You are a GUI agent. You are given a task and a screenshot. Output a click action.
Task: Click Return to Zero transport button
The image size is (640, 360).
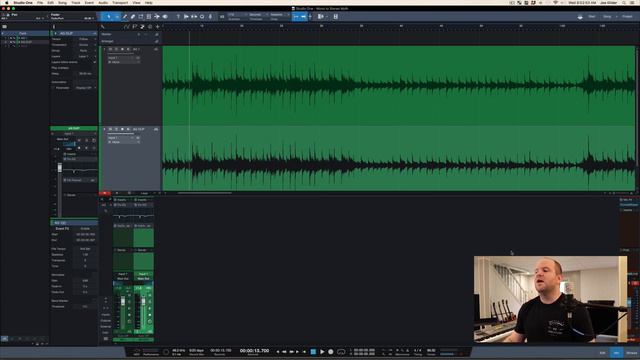(x=304, y=351)
